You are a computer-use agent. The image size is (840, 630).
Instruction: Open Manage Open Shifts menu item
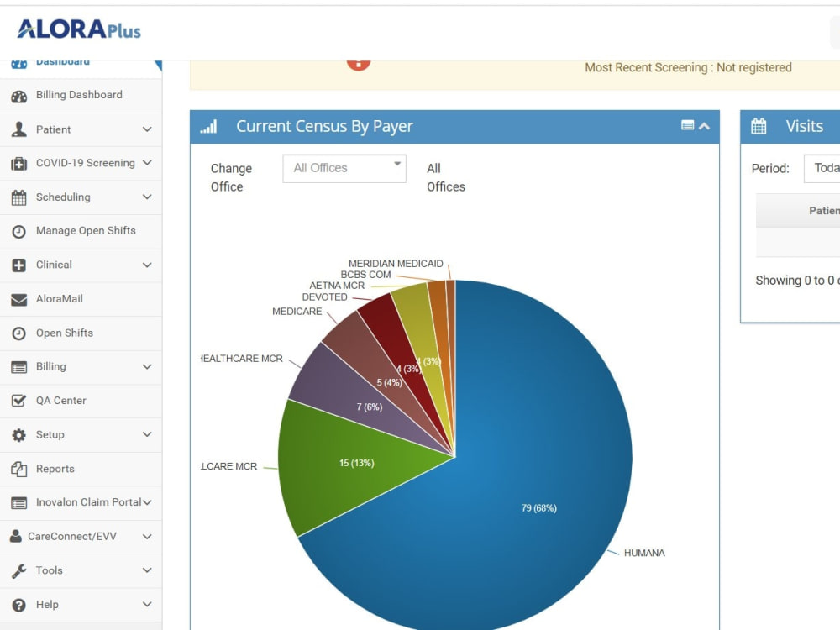[x=81, y=232]
